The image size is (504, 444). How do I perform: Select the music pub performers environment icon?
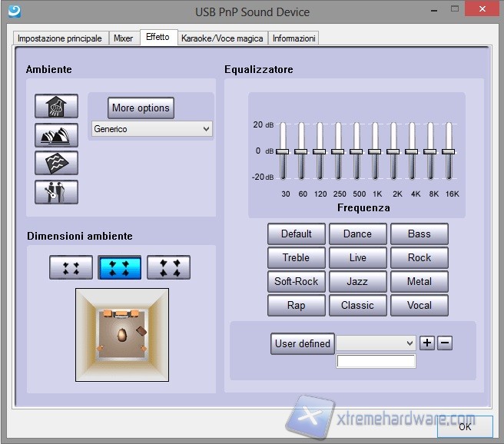click(x=56, y=191)
